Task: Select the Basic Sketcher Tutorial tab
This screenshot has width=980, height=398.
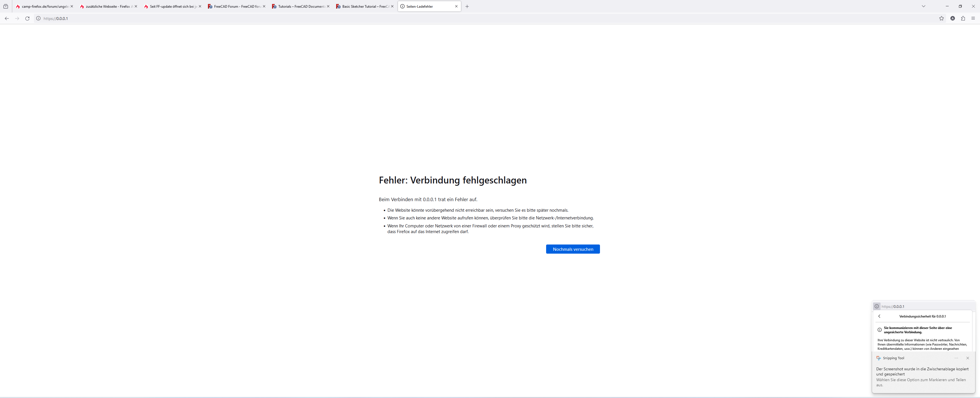Action: tap(362, 7)
